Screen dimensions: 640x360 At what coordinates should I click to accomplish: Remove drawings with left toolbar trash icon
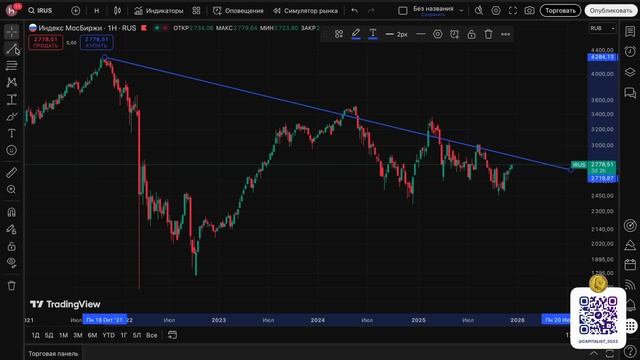11,286
